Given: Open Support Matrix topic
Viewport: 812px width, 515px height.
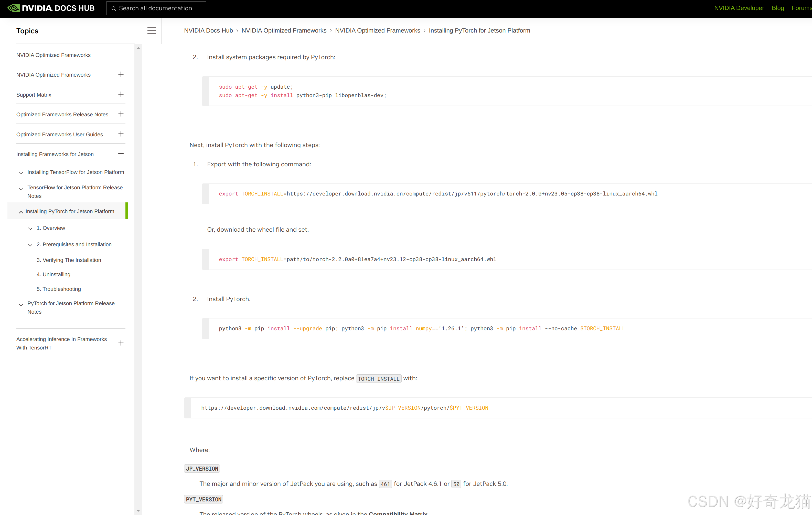Looking at the screenshot, I should coord(34,95).
